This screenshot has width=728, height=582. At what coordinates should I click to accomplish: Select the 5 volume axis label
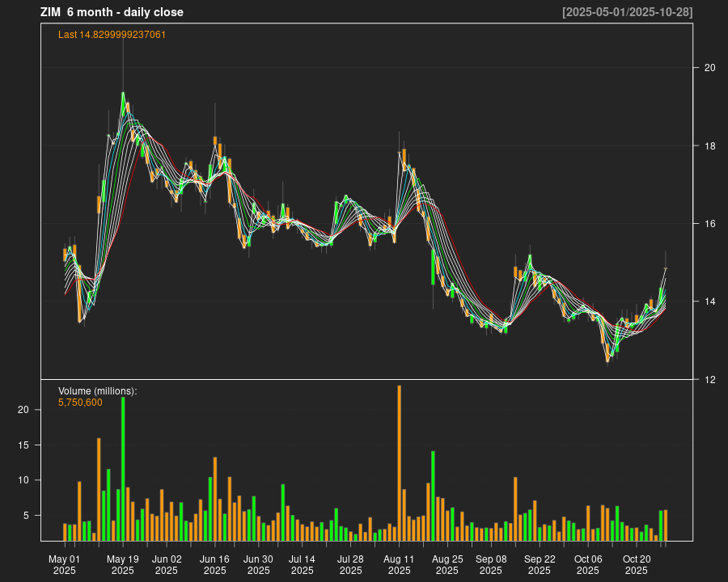(x=27, y=515)
